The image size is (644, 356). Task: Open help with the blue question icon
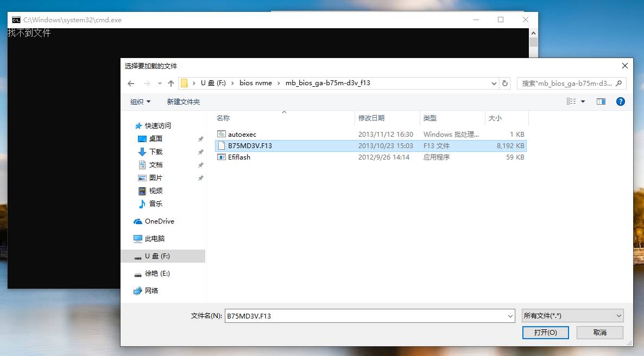[x=621, y=101]
